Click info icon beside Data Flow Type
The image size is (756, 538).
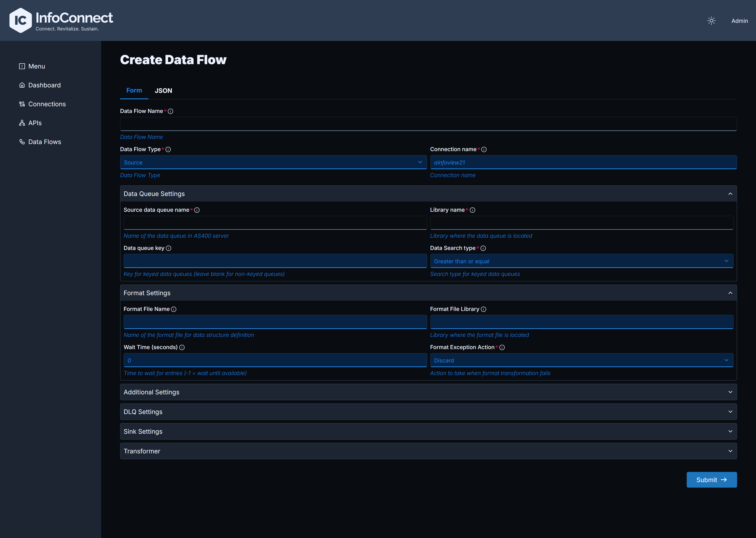tap(168, 149)
